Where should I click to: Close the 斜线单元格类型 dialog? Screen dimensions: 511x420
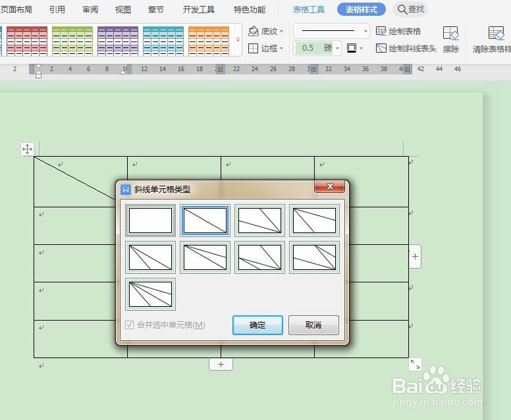click(329, 186)
